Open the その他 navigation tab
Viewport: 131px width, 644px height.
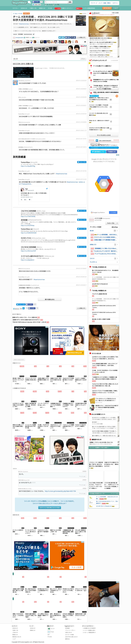click(50, 8)
